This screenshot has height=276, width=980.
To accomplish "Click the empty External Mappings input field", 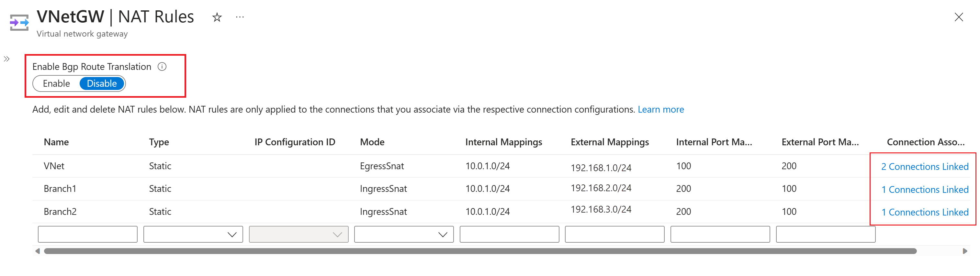I will click(614, 235).
